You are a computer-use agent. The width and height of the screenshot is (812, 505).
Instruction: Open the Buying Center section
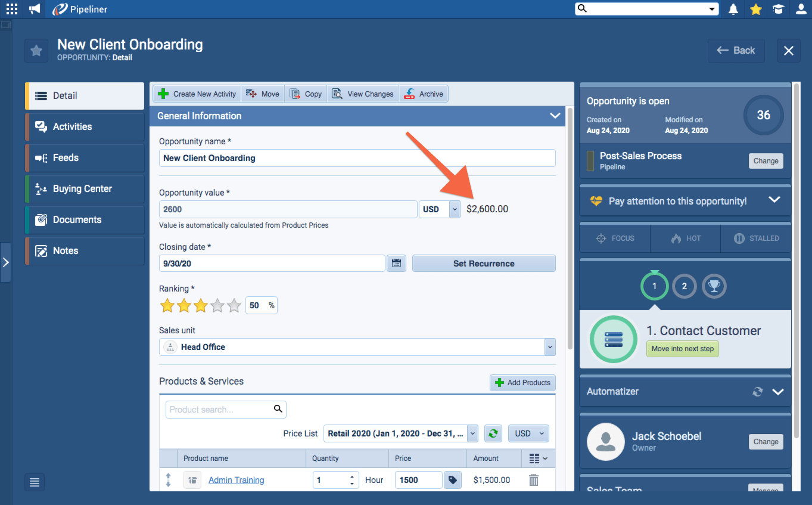(84, 188)
